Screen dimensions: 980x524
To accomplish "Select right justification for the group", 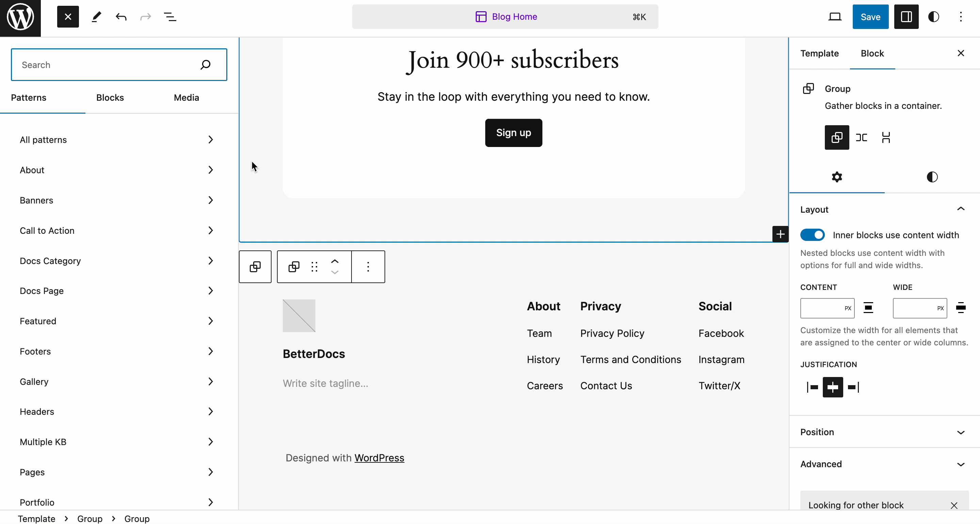I will (x=853, y=387).
